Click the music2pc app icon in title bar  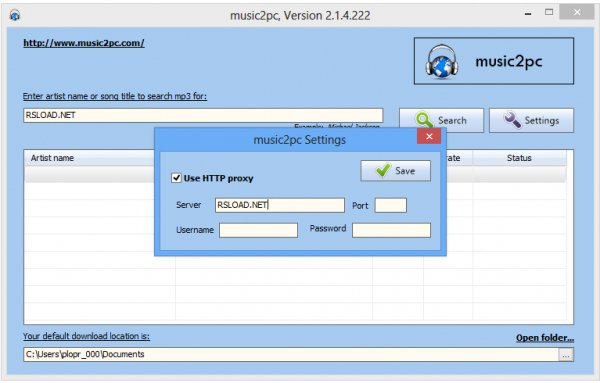15,16
